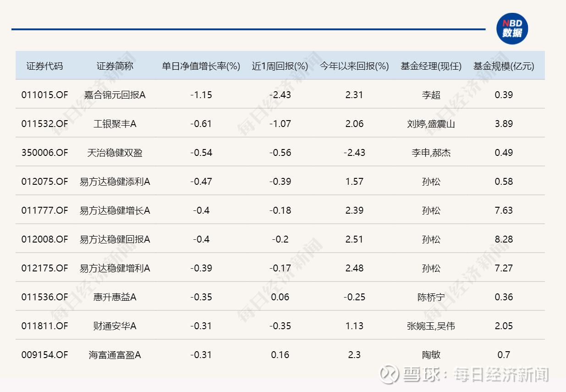Screen dimensions: 566x392
Task: Select daily growth value -0.39
Action: [x=201, y=268]
